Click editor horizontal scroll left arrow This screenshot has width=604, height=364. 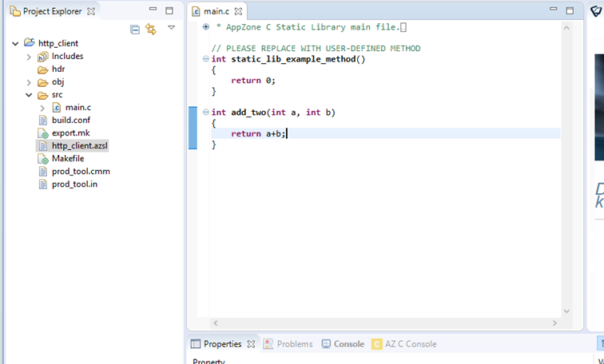click(x=216, y=322)
